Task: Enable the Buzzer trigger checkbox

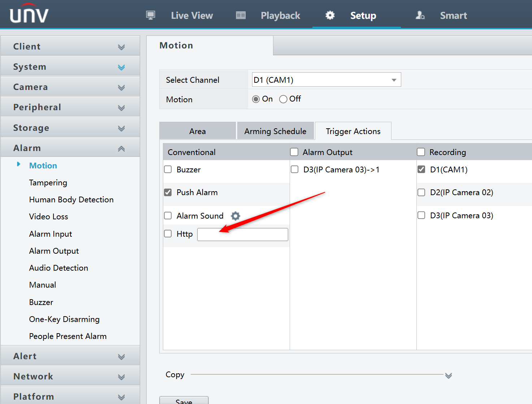Action: click(168, 169)
